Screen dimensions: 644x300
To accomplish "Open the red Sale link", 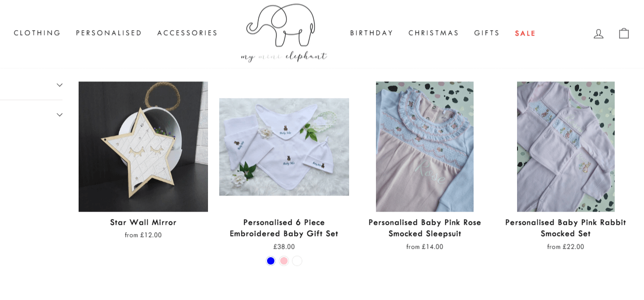I will [x=525, y=33].
